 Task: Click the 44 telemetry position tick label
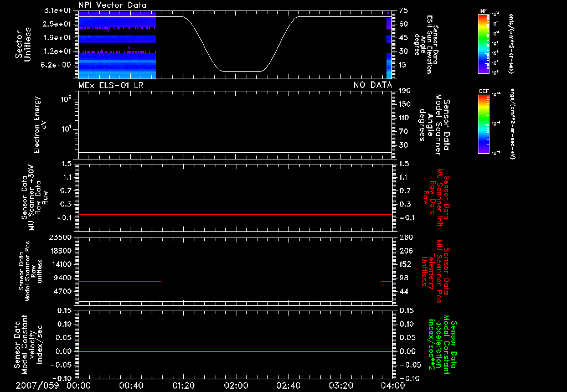click(x=404, y=291)
